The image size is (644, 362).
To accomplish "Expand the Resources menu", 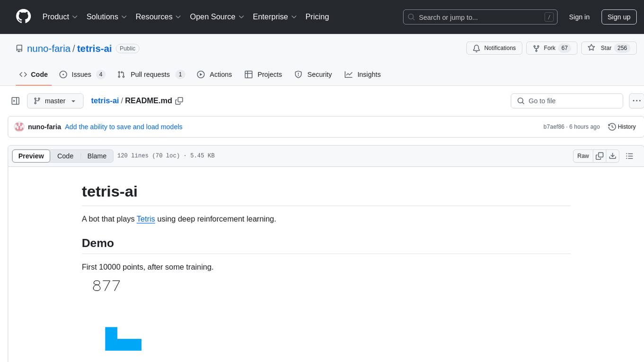I will coord(158,17).
